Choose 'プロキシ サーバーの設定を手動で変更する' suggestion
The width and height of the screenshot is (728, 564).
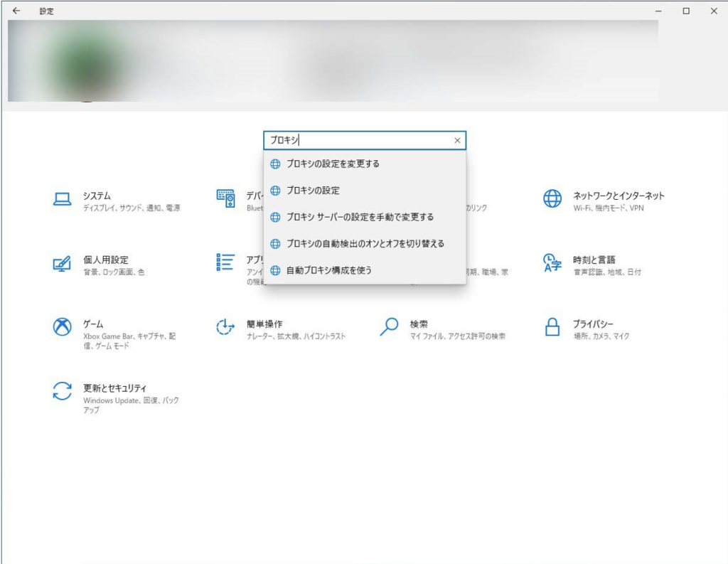point(359,217)
